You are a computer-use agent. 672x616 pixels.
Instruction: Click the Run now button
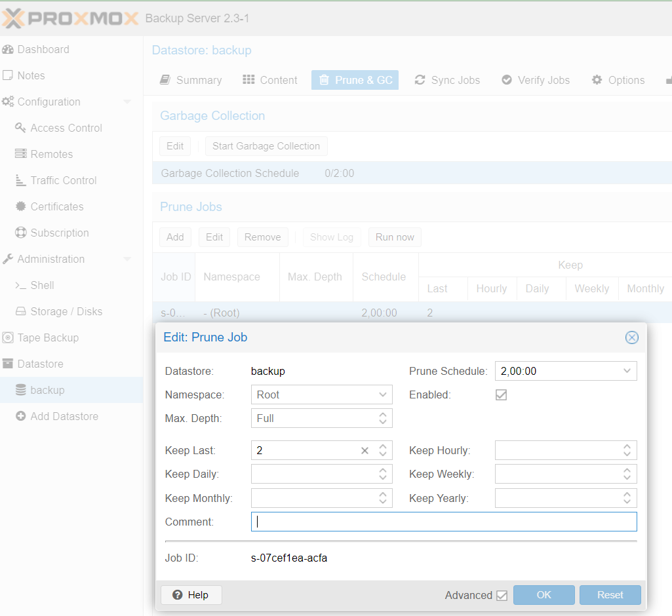395,237
